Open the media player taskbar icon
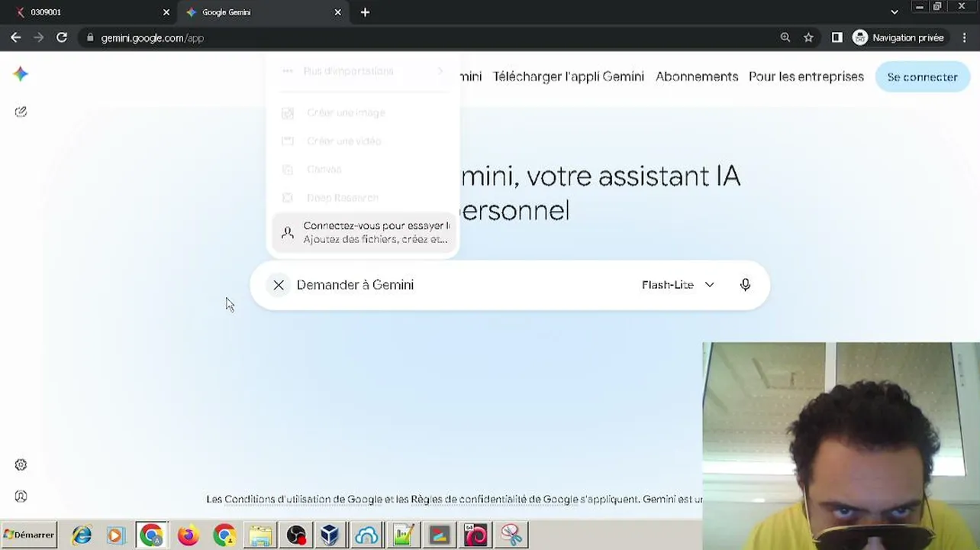 click(x=116, y=535)
